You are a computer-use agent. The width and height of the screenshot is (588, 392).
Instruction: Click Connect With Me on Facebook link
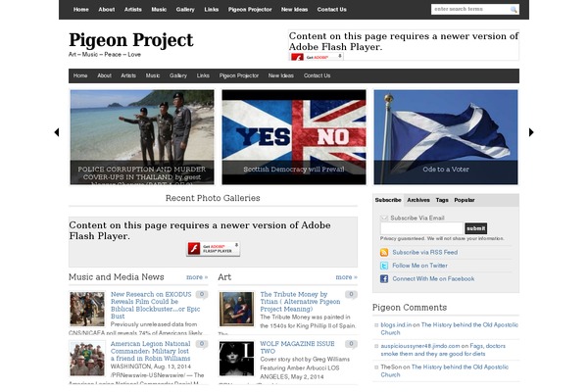click(x=433, y=278)
